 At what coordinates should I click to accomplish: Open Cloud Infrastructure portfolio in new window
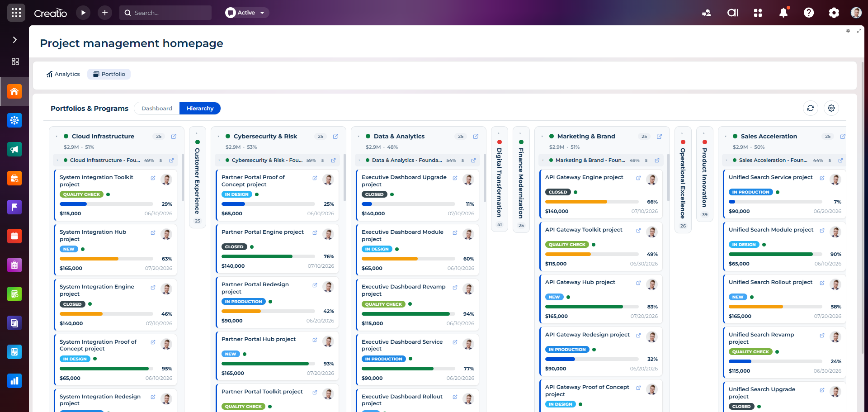coord(174,136)
